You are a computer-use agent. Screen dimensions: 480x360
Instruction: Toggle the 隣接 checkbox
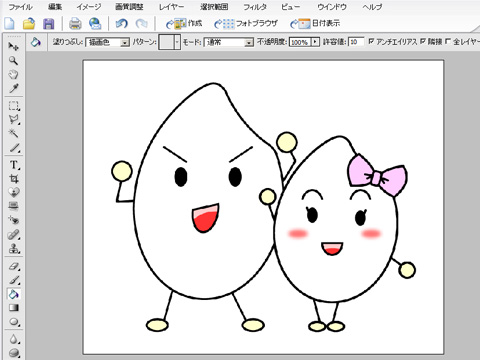(423, 41)
